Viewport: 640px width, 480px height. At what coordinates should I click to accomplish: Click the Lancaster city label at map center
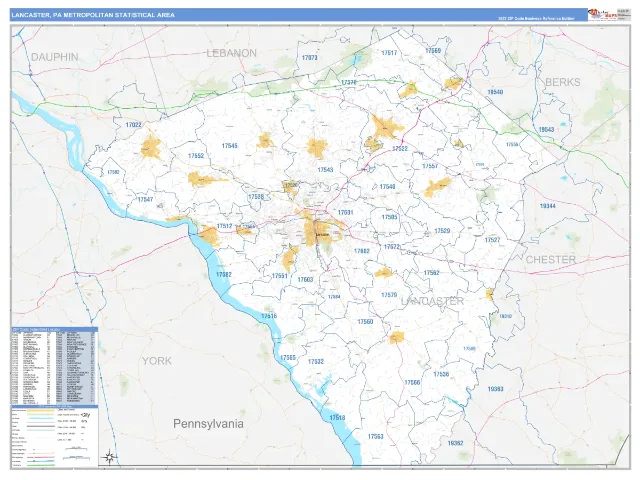322,235
